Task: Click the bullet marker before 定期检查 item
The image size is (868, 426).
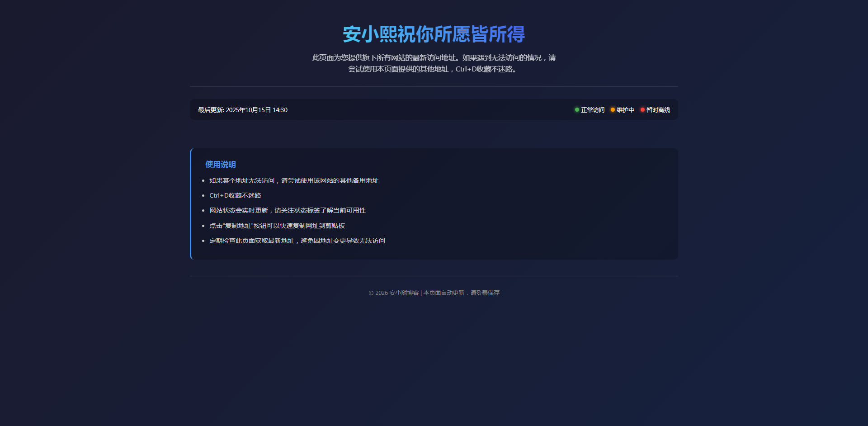Action: [203, 241]
